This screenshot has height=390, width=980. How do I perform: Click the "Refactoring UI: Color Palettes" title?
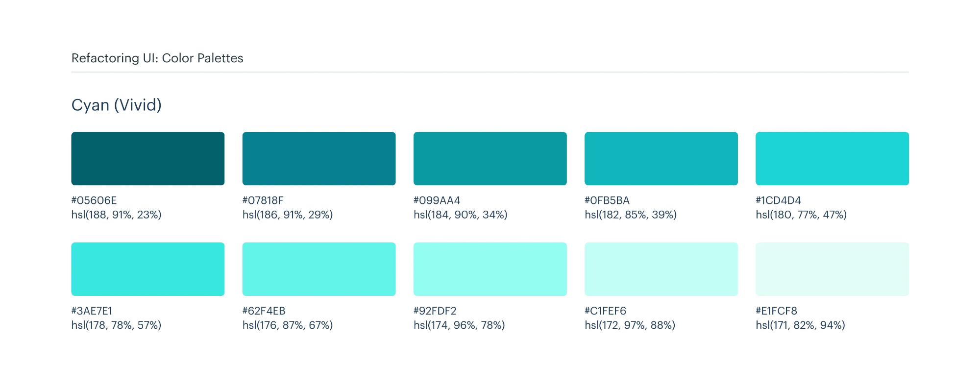tap(157, 58)
